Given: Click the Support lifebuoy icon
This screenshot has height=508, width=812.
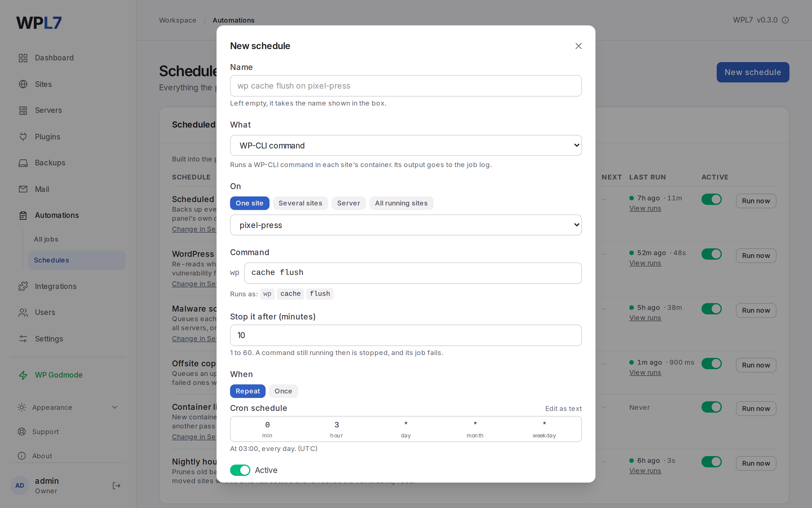Looking at the screenshot, I should click(21, 432).
